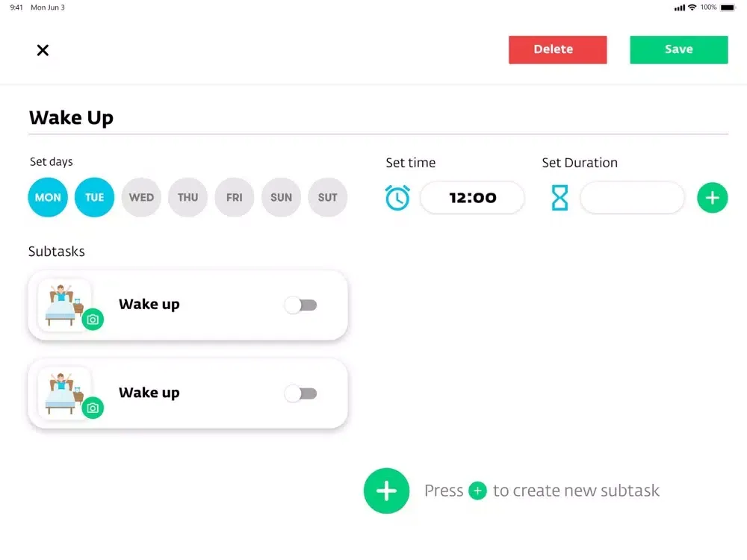747x560 pixels.
Task: Close the task editor with the X icon
Action: point(43,50)
